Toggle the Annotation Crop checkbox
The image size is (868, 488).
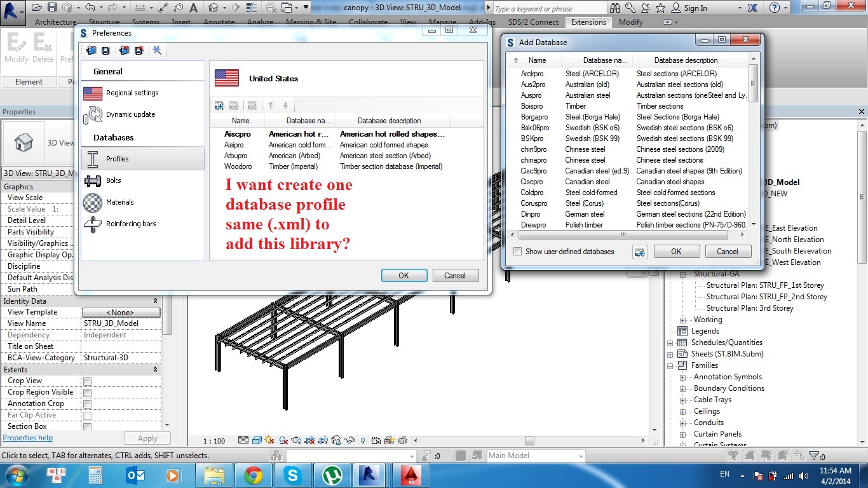coord(88,404)
